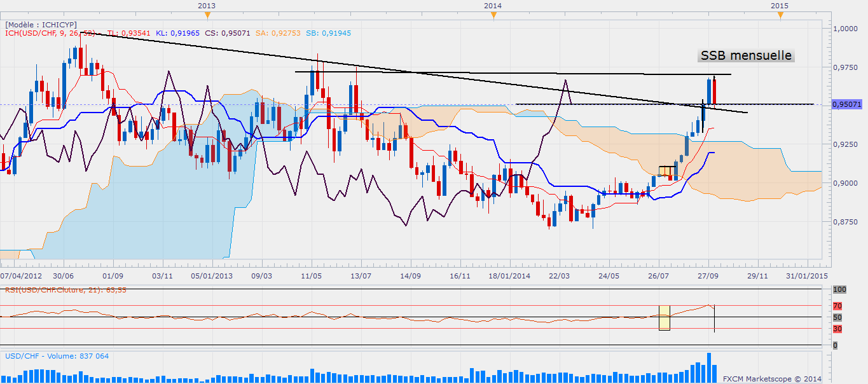Image resolution: width=868 pixels, height=384 pixels.
Task: Select the blue KL: 0,91965 legend value
Action: coord(177,32)
